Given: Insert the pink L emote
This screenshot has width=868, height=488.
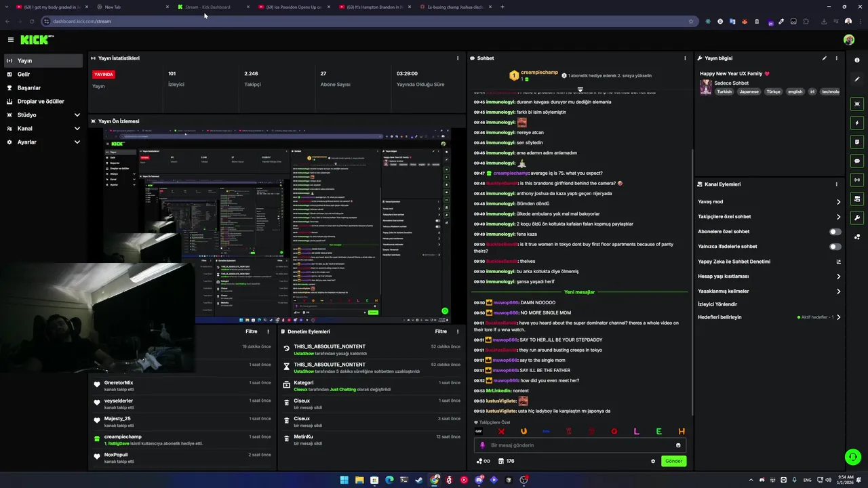Looking at the screenshot, I should tap(636, 431).
